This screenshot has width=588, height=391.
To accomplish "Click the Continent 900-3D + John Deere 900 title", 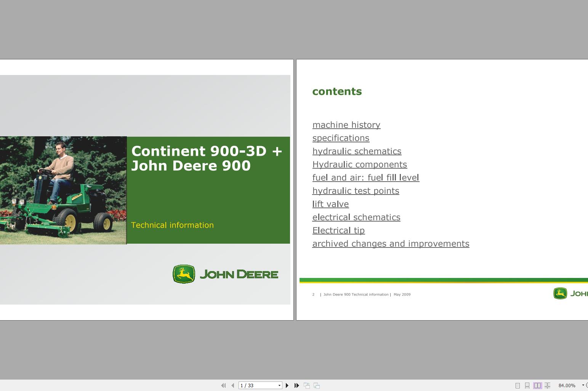I will coord(207,158).
